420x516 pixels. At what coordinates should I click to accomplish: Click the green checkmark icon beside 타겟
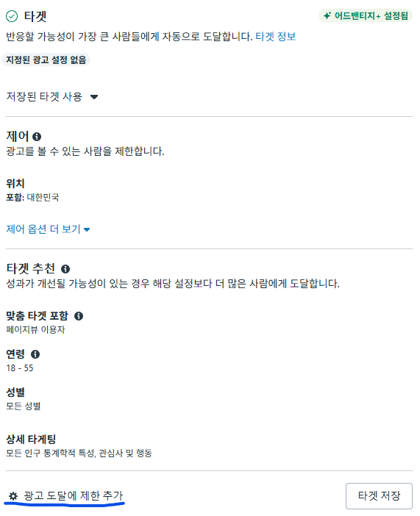coord(12,16)
